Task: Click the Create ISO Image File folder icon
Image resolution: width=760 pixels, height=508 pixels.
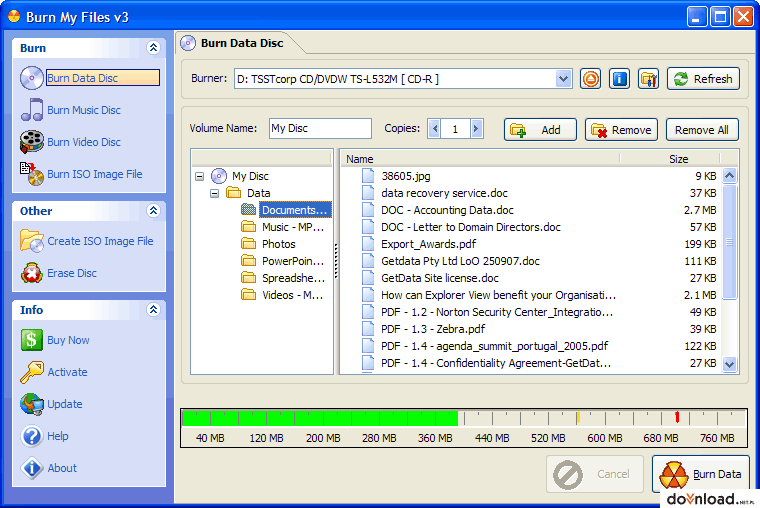Action: 32,241
